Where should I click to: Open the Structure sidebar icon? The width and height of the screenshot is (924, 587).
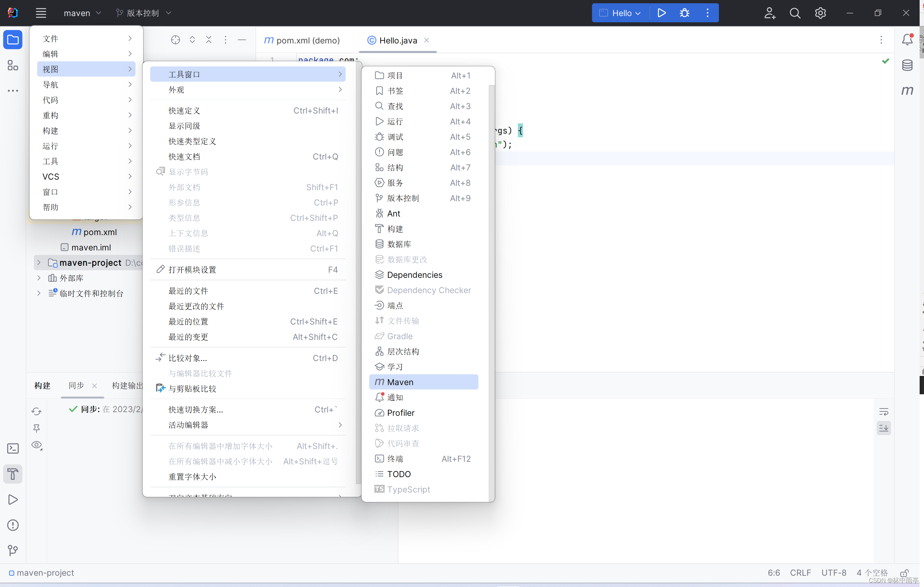tap(13, 65)
